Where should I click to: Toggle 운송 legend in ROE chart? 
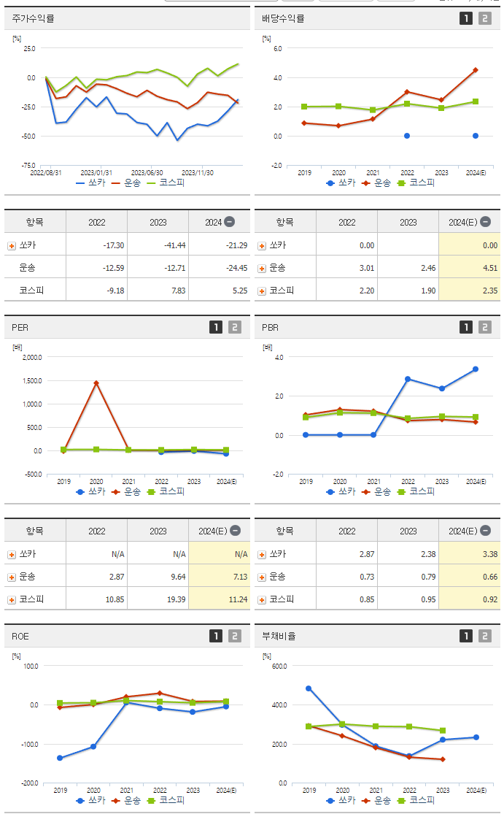coord(126,801)
